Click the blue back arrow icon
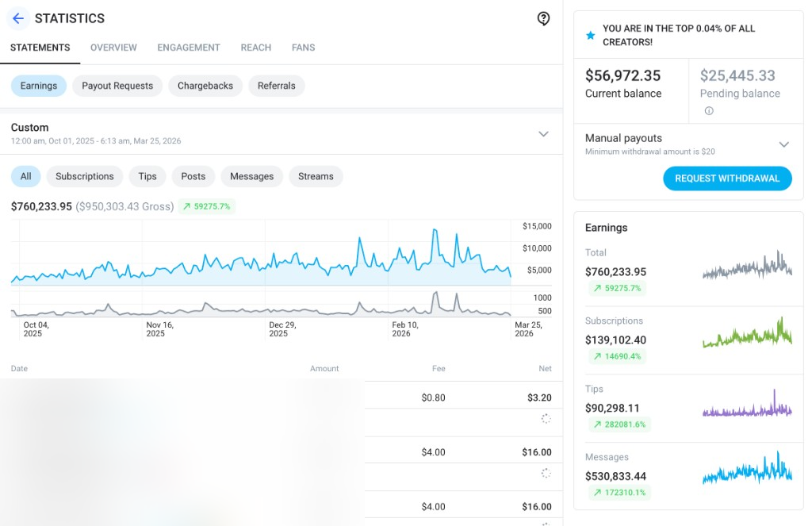This screenshot has height=526, width=812. 17,18
